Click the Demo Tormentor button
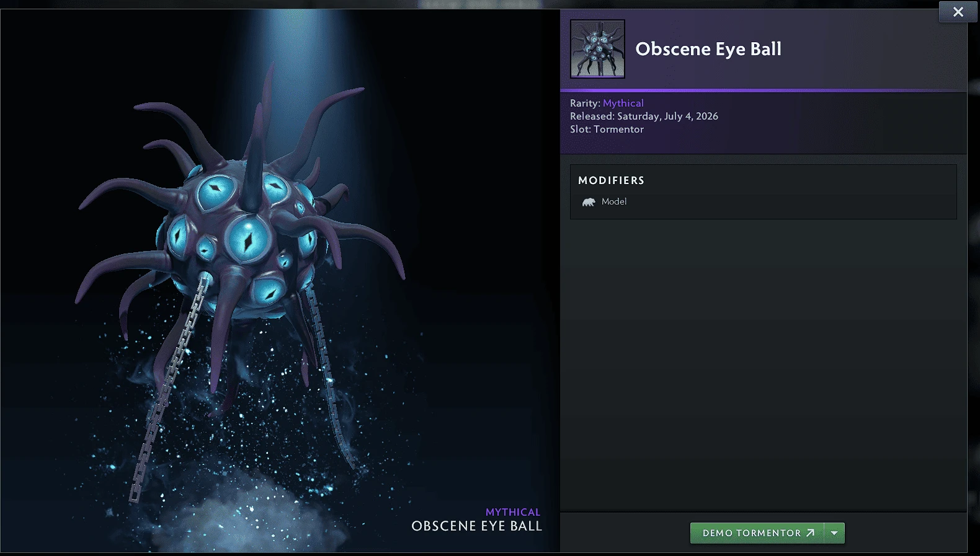Image resolution: width=980 pixels, height=556 pixels. (757, 533)
